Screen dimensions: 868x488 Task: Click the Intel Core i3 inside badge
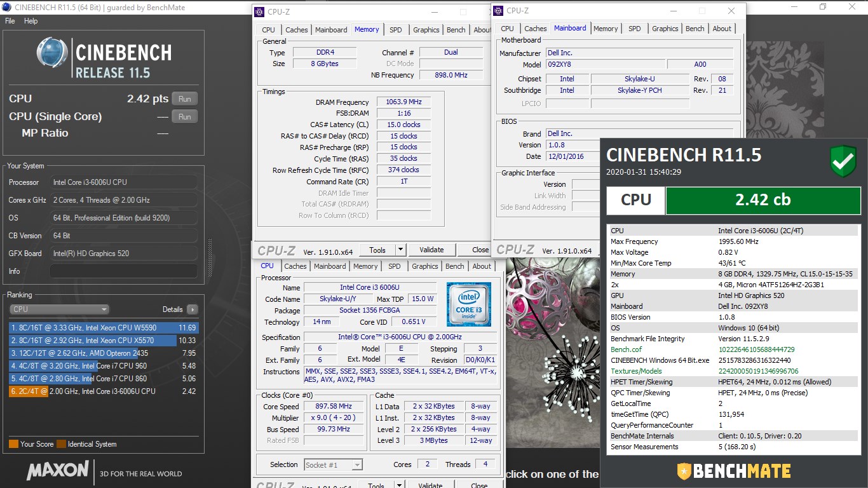469,304
